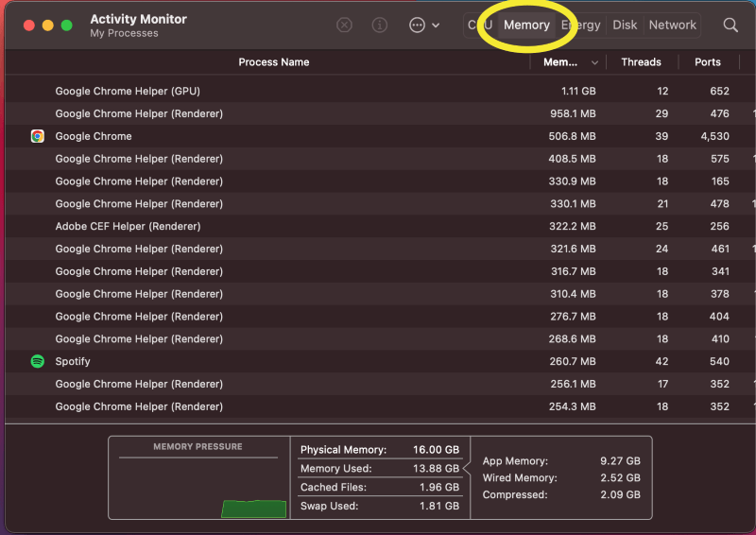Click the 330.9 MB memory value
Viewport: 756px width, 535px height.
coord(572,181)
